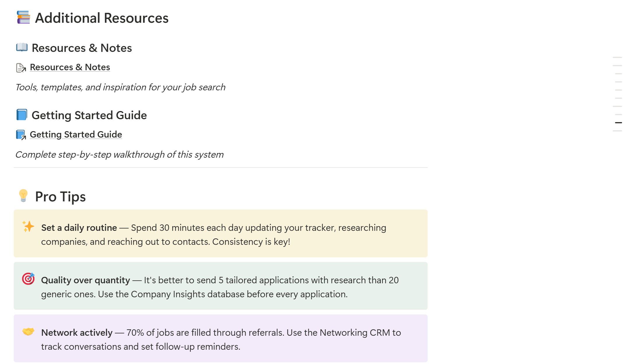Click the stacked books icon beside Additional Resources

click(x=23, y=17)
